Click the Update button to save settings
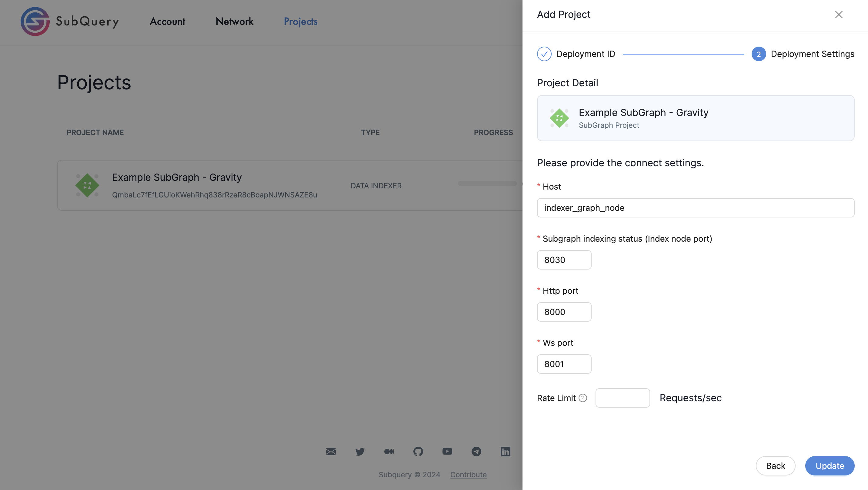This screenshot has width=868, height=490. click(830, 465)
